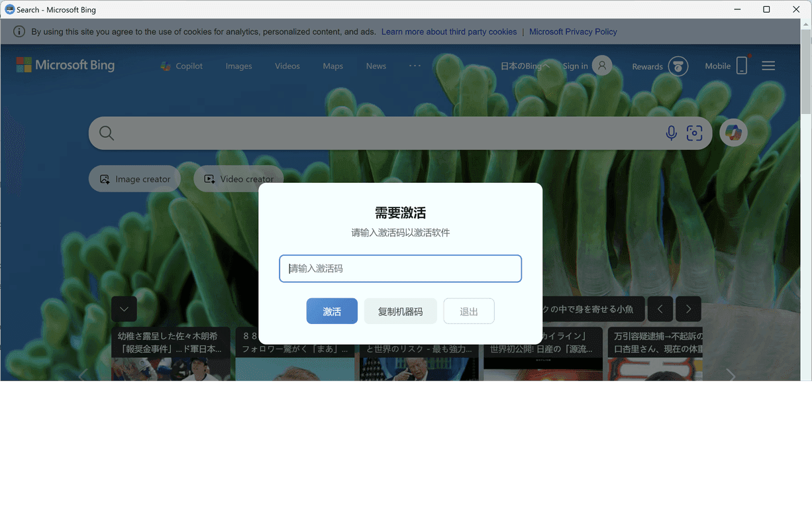The height and width of the screenshot is (509, 812).
Task: Expand the 日本のBing region selector
Action: [x=525, y=66]
